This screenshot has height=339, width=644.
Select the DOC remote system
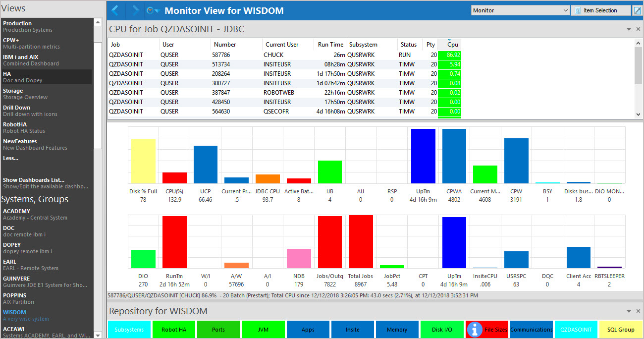(47, 231)
